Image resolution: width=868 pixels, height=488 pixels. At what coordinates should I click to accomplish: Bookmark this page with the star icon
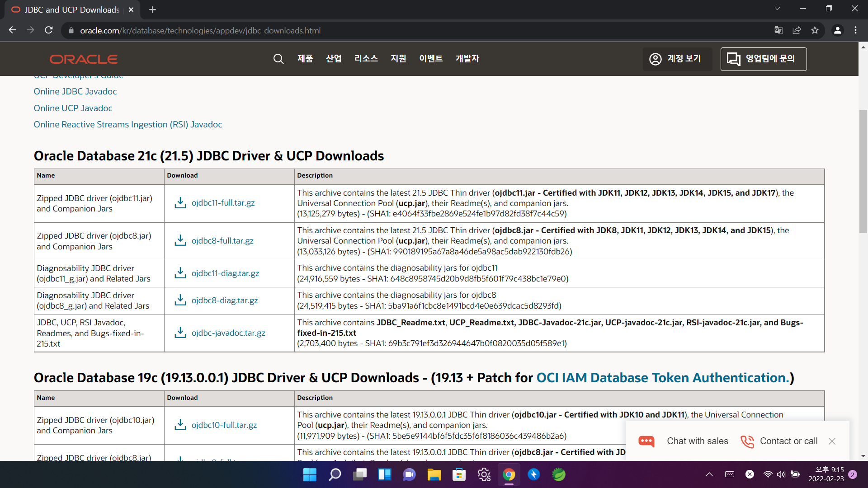point(815,30)
